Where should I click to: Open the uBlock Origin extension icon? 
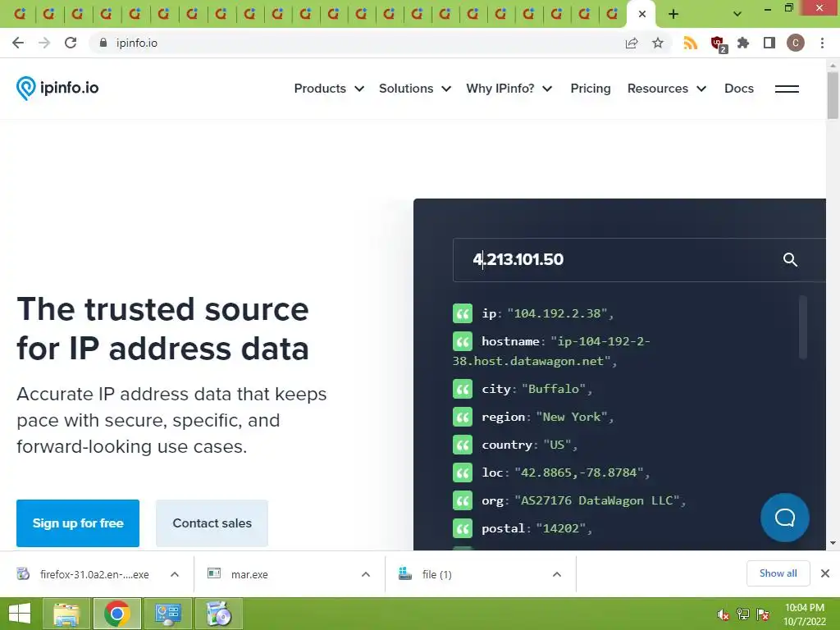(718, 43)
